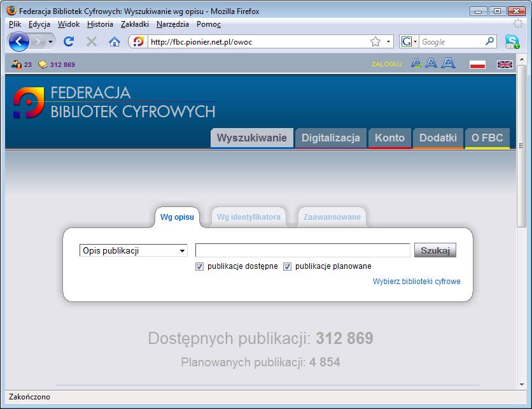Open the Dodatki tab
The width and height of the screenshot is (532, 409).
[x=438, y=138]
